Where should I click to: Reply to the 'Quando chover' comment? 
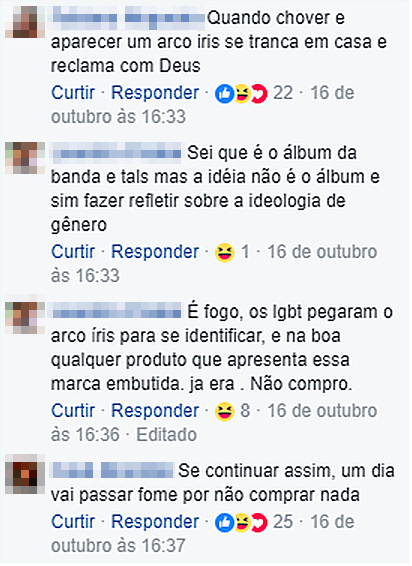pyautogui.click(x=155, y=93)
